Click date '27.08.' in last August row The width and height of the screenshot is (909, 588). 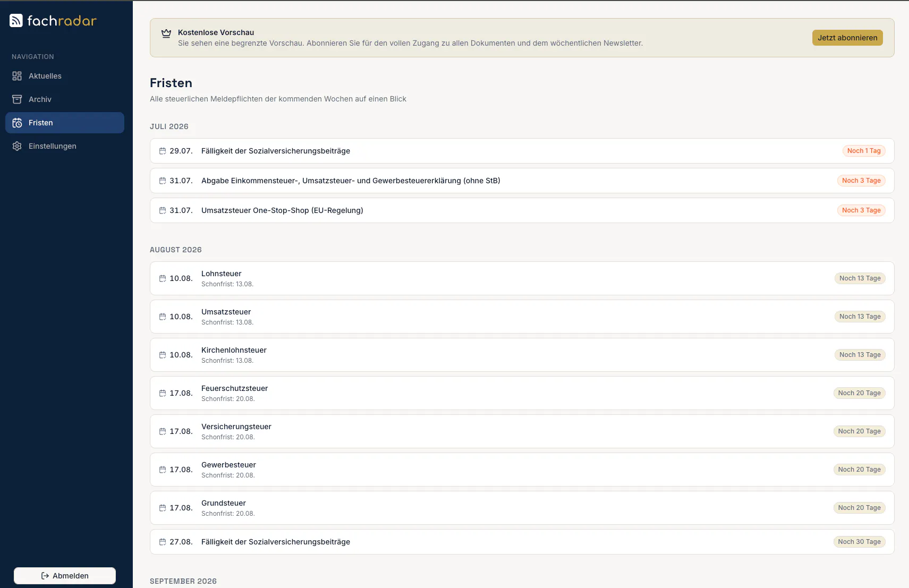(x=181, y=542)
